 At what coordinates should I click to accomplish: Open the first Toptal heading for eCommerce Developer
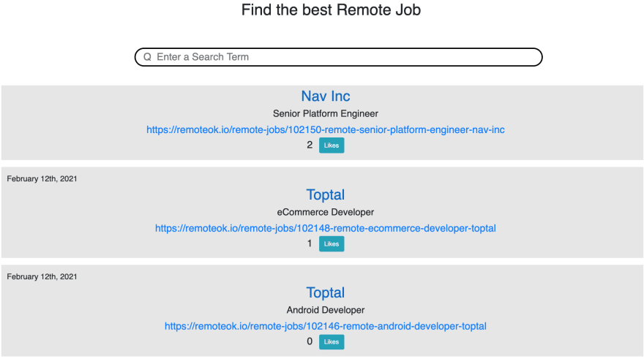pos(325,194)
